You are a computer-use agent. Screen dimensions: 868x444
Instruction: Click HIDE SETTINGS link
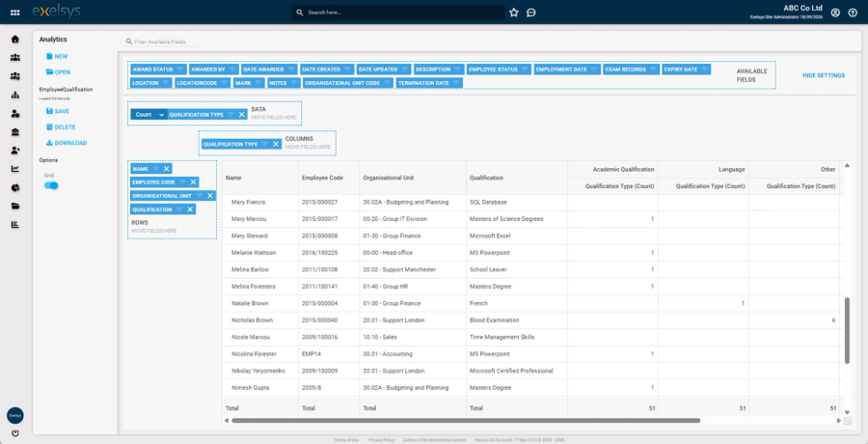tap(824, 75)
